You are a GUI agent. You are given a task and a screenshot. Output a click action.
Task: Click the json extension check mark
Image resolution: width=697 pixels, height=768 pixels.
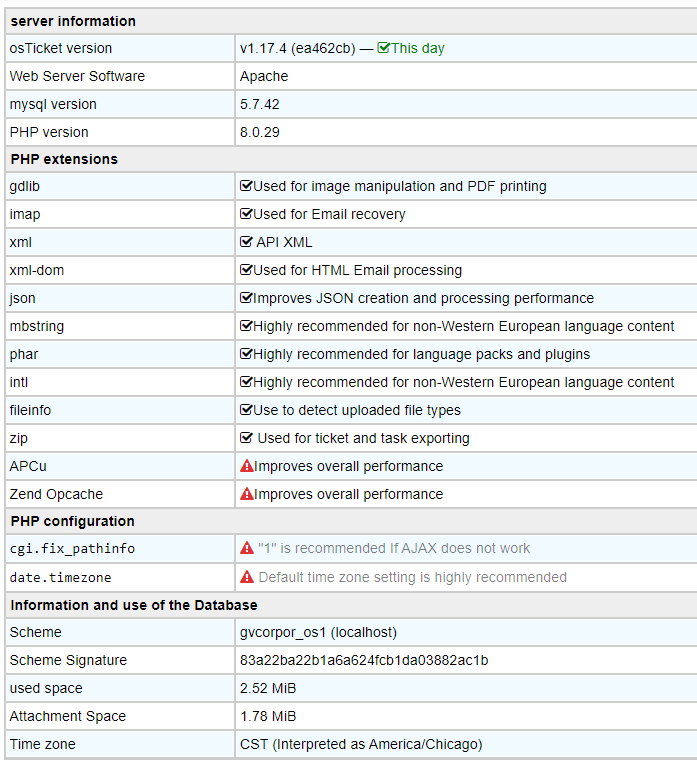(x=246, y=297)
